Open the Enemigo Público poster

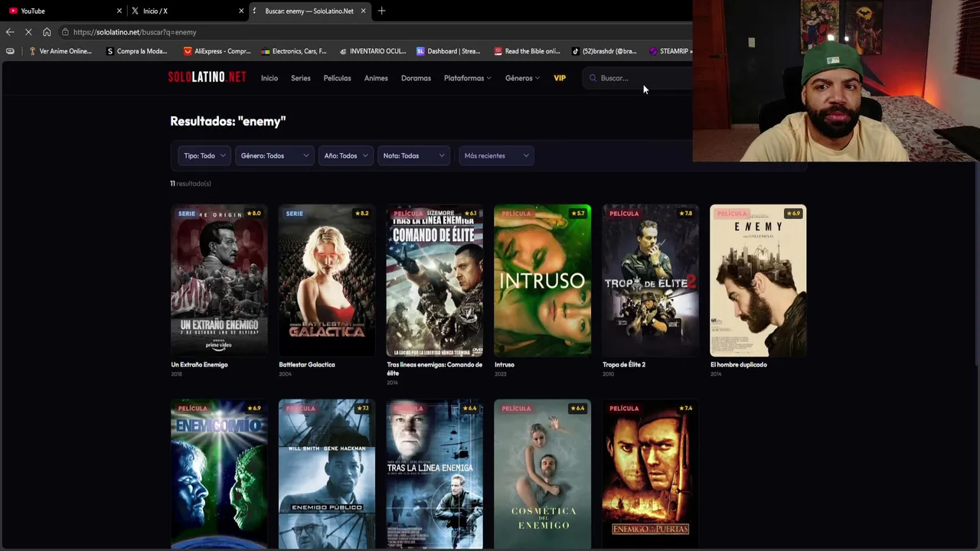tap(327, 474)
